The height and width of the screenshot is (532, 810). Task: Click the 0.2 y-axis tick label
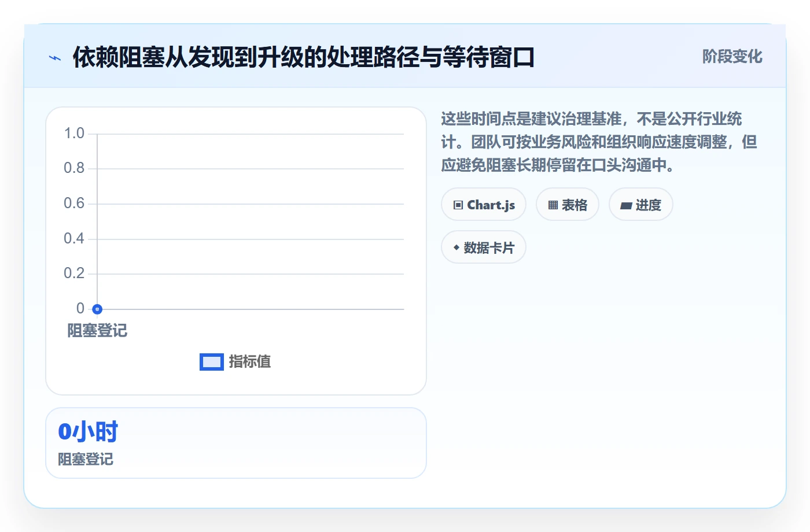click(x=74, y=274)
